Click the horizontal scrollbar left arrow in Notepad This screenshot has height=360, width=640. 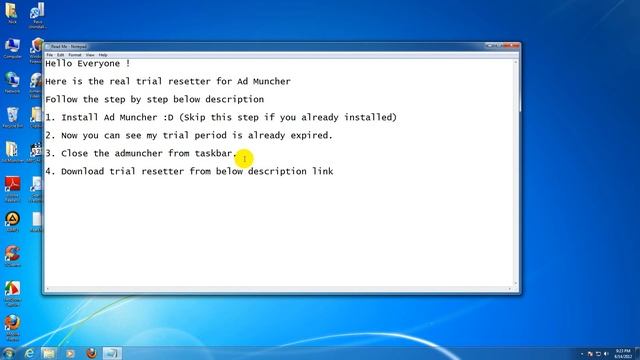coord(48,289)
